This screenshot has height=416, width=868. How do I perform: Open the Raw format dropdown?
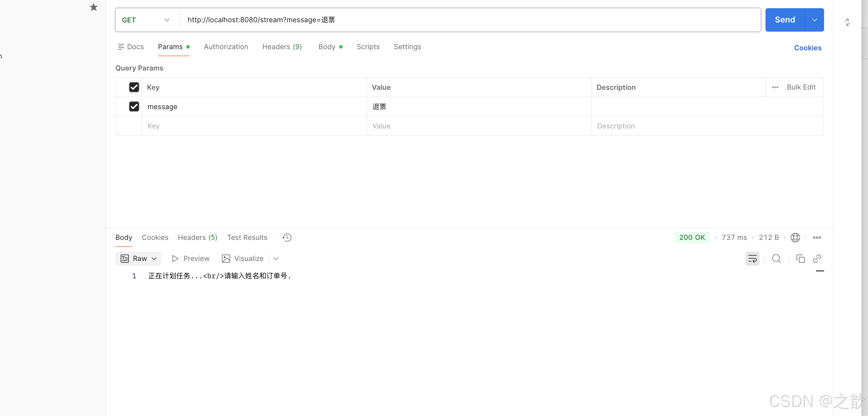pyautogui.click(x=138, y=259)
